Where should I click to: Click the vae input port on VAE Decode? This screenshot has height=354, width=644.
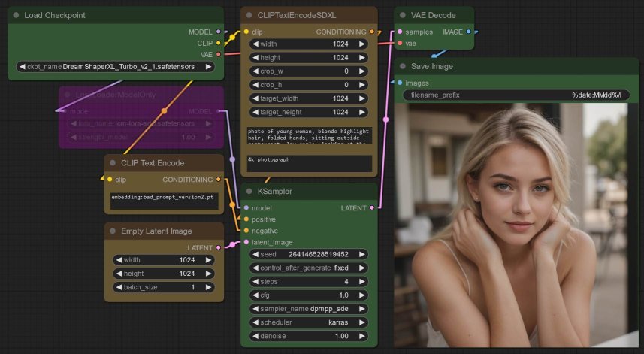tap(400, 43)
